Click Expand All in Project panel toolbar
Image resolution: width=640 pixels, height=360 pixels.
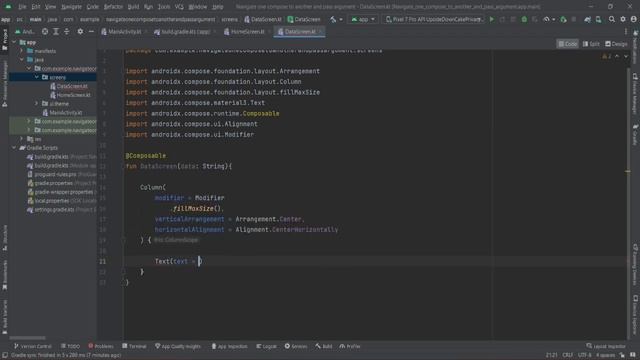(56, 31)
